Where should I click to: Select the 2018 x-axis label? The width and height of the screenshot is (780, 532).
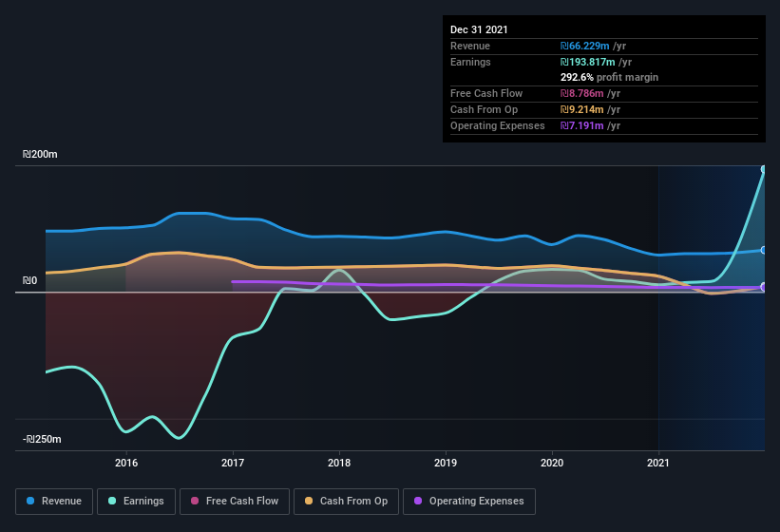point(339,463)
